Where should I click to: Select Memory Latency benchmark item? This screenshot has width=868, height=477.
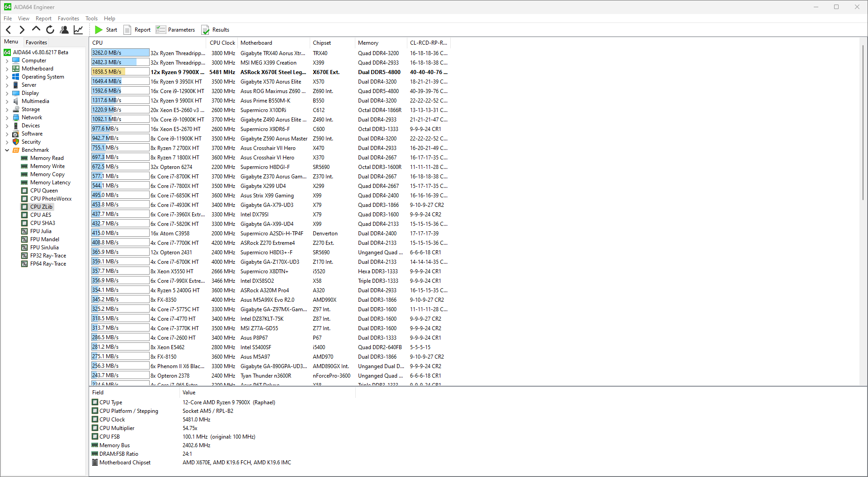click(x=50, y=182)
